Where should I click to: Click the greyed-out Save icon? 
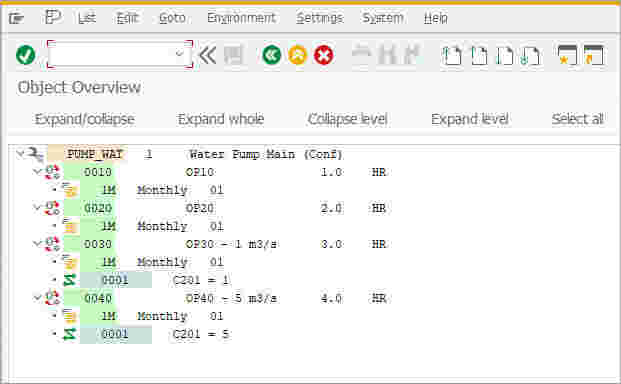233,55
